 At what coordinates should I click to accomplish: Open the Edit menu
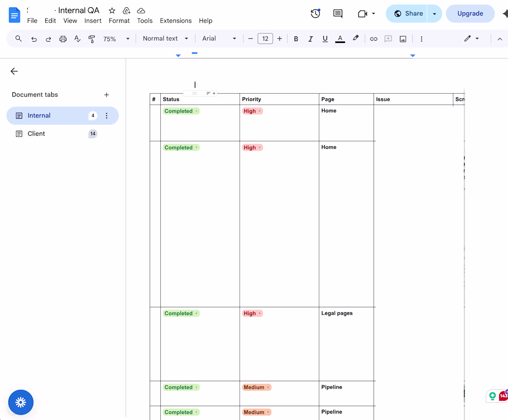(50, 21)
